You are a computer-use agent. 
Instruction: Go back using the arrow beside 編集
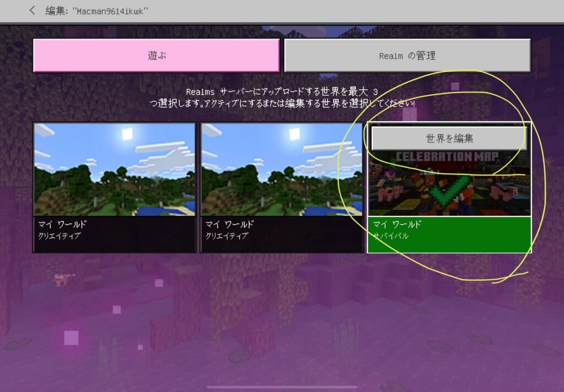tap(32, 10)
